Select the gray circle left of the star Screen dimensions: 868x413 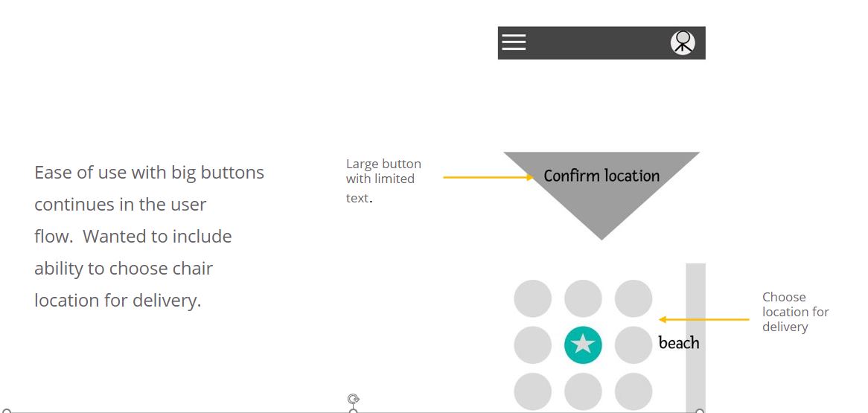pos(533,345)
